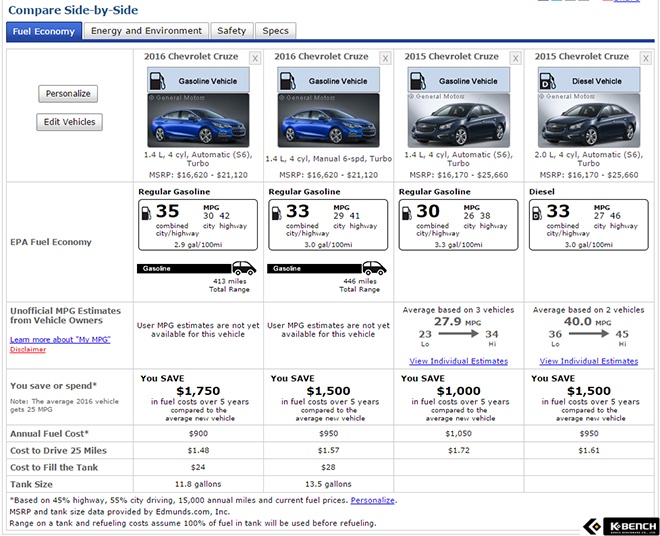Click the pump icon beside 30 combined MPG
Screen dimensions: 660x536
point(407,213)
